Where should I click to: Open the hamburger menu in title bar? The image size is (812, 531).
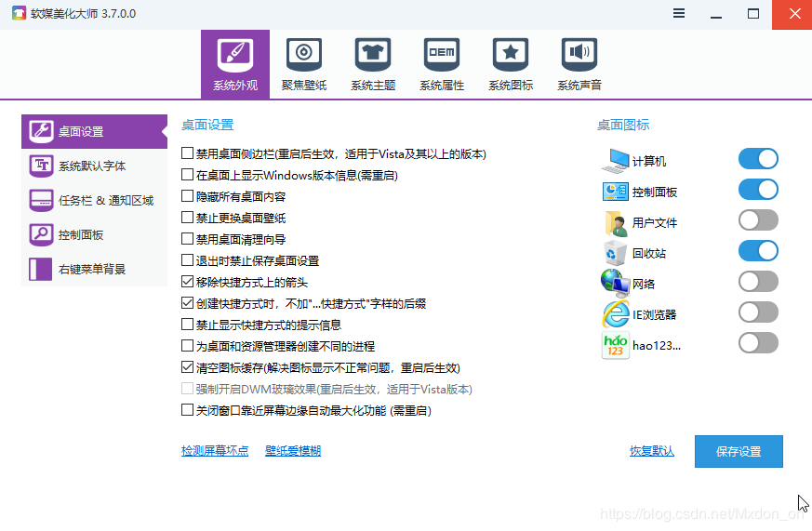[x=678, y=13]
